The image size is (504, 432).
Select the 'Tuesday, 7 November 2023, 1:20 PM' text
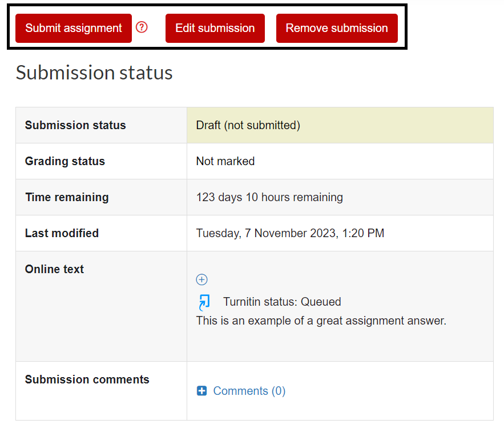291,233
